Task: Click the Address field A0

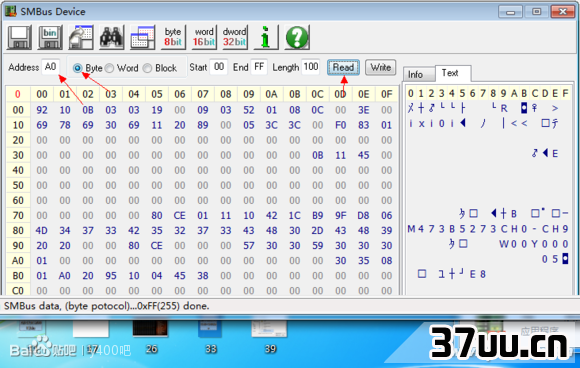Action: coord(50,67)
